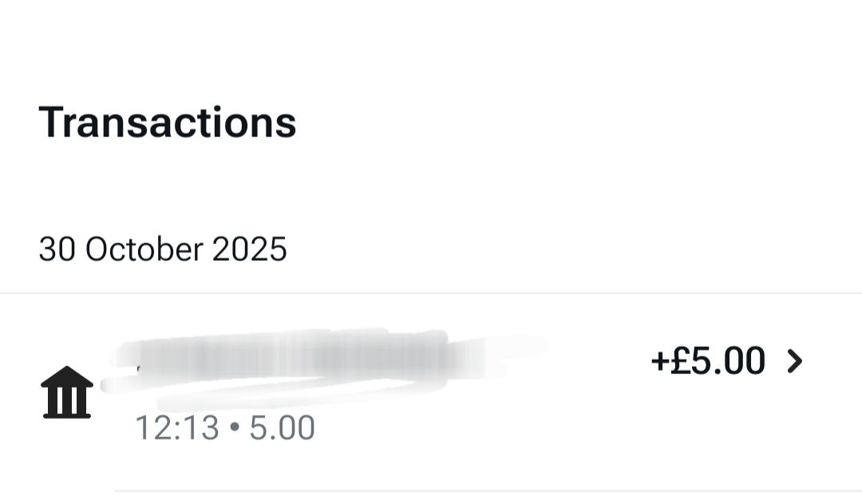Click the word October in the date
The image size is (862, 504).
(144, 250)
